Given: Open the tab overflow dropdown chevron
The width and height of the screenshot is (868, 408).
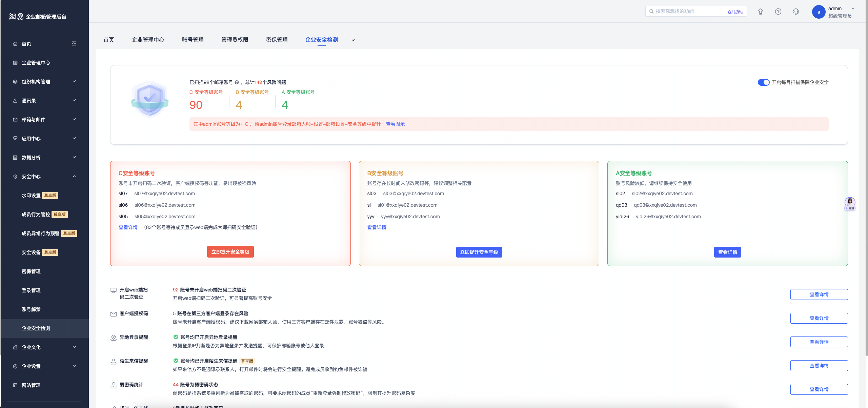Looking at the screenshot, I should click(353, 40).
